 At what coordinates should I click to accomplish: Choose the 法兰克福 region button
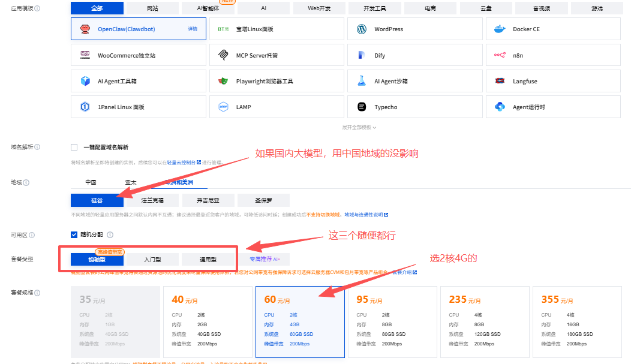(152, 200)
